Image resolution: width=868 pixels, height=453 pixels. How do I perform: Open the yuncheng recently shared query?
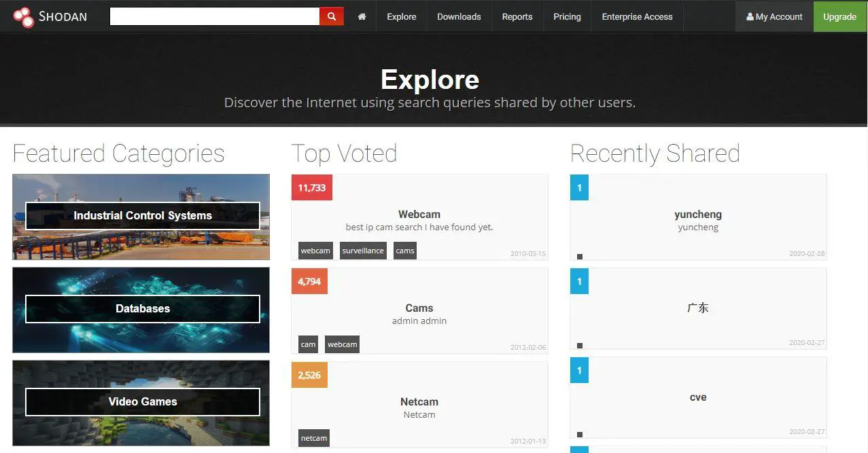pyautogui.click(x=698, y=214)
